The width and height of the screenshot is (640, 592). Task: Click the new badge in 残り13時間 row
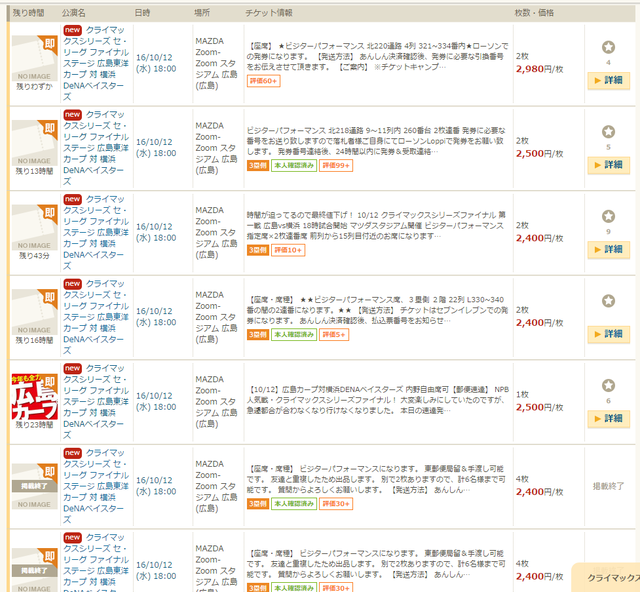[73, 115]
